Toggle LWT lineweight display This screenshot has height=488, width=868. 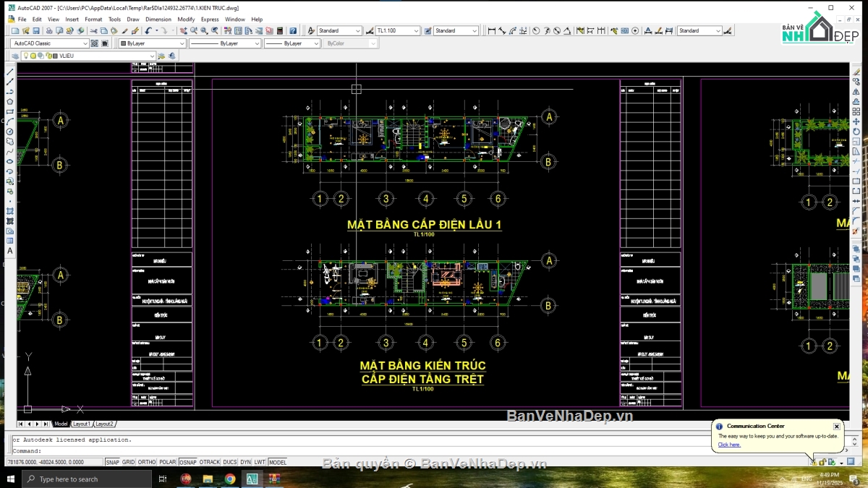click(260, 462)
